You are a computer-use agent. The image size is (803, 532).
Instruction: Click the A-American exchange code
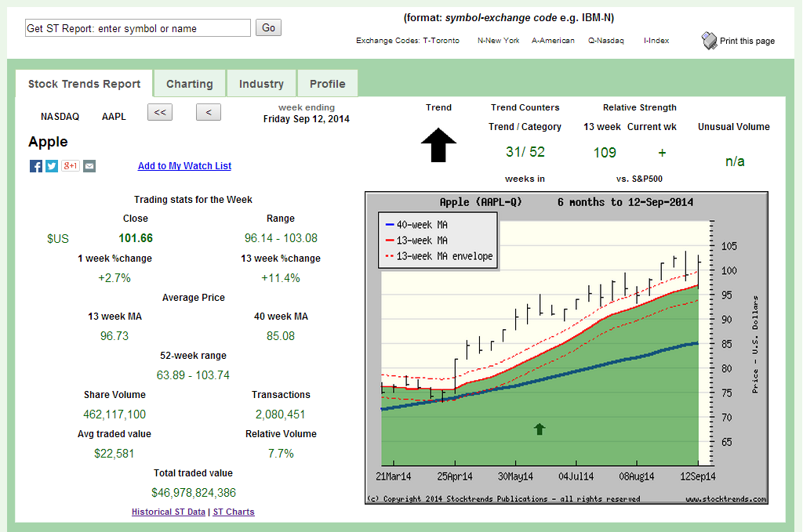pos(553,41)
